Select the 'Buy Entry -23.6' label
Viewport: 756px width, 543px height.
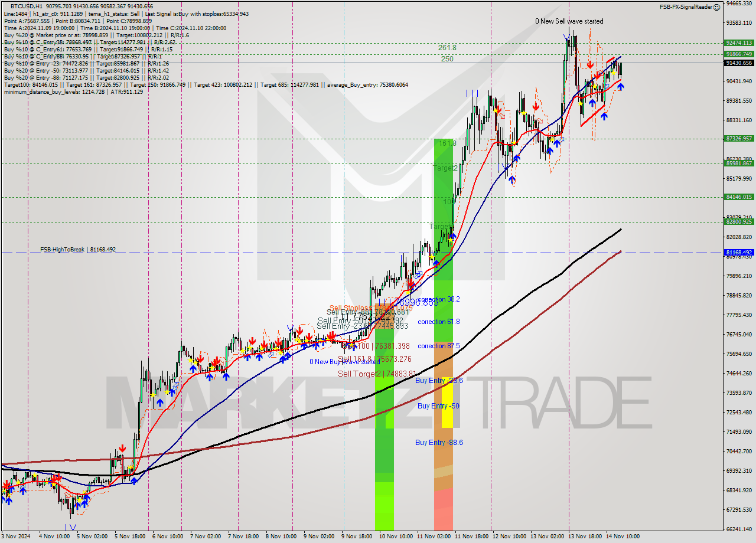tap(439, 381)
